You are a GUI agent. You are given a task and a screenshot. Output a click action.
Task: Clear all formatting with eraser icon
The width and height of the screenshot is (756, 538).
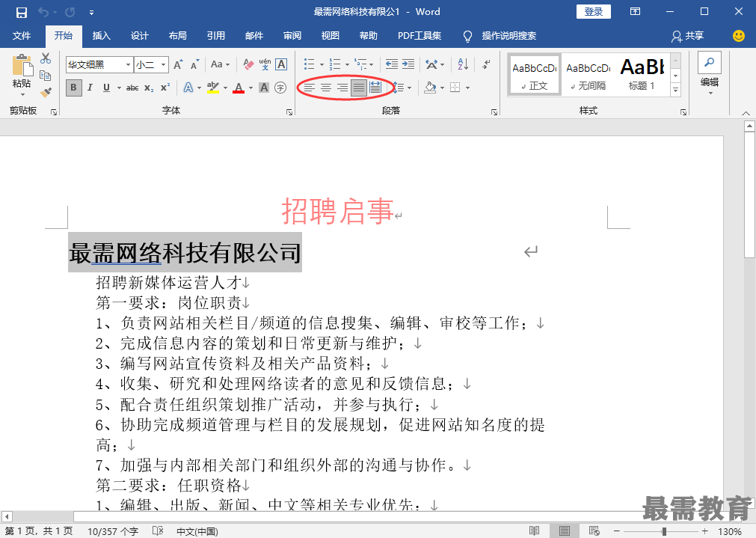(x=248, y=64)
